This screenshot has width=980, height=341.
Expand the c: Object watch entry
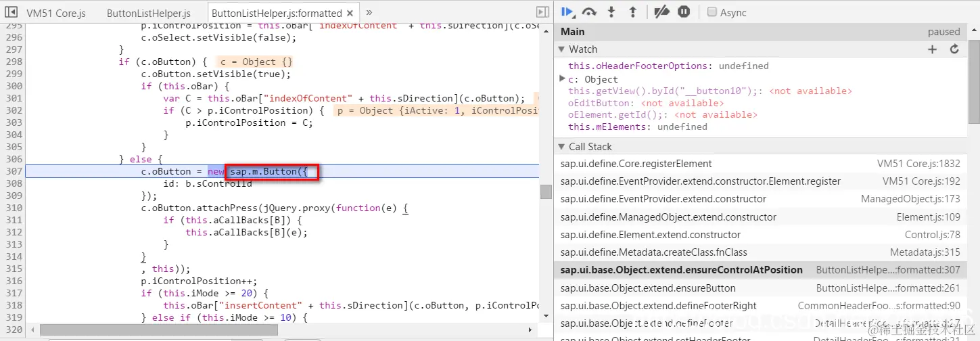(x=562, y=78)
